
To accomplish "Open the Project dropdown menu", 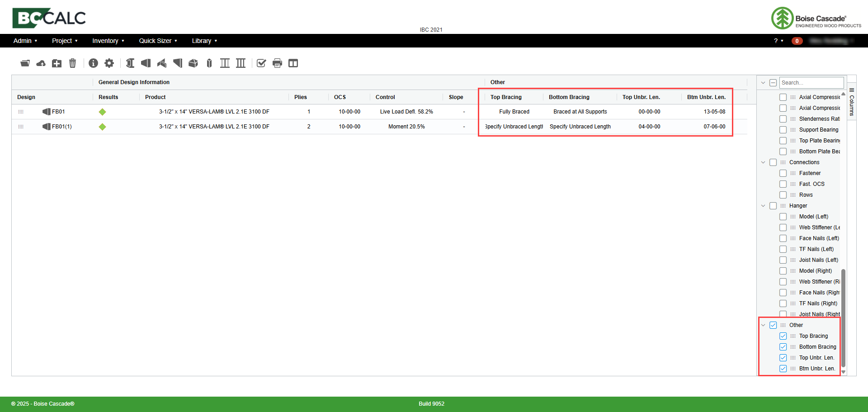I will point(65,41).
